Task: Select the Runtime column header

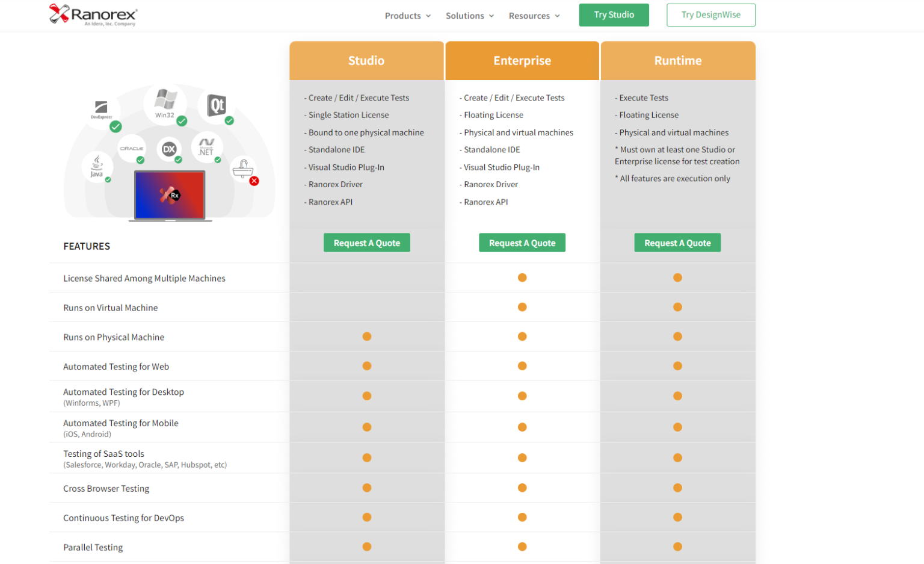Action: (678, 60)
